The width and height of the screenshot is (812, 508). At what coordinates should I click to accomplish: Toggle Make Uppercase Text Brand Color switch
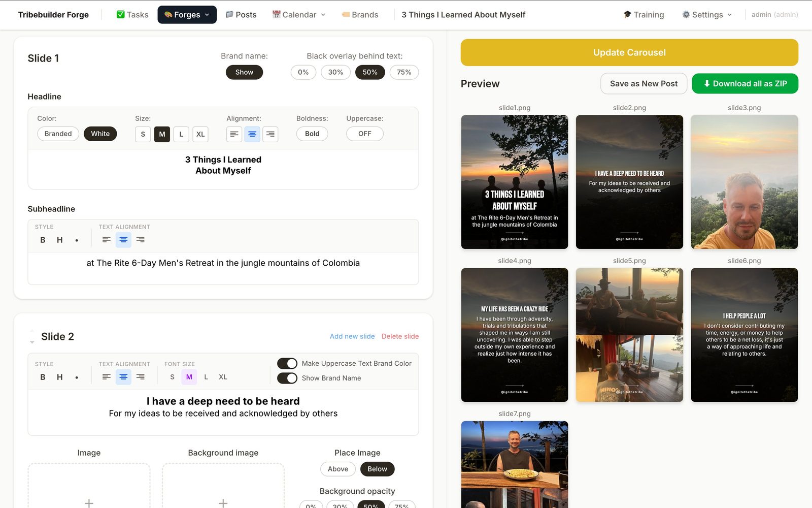(x=287, y=363)
